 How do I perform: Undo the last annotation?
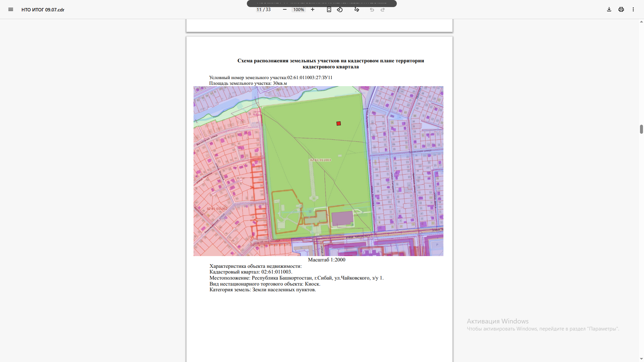(372, 10)
